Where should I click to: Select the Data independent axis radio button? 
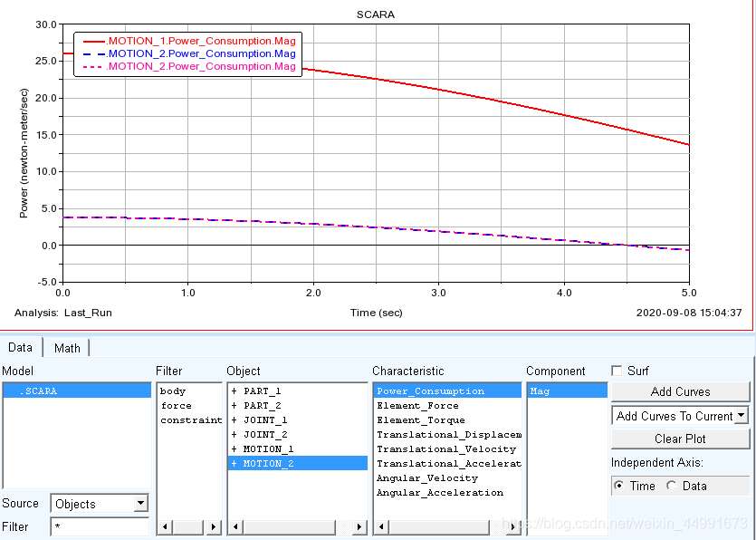(x=671, y=486)
